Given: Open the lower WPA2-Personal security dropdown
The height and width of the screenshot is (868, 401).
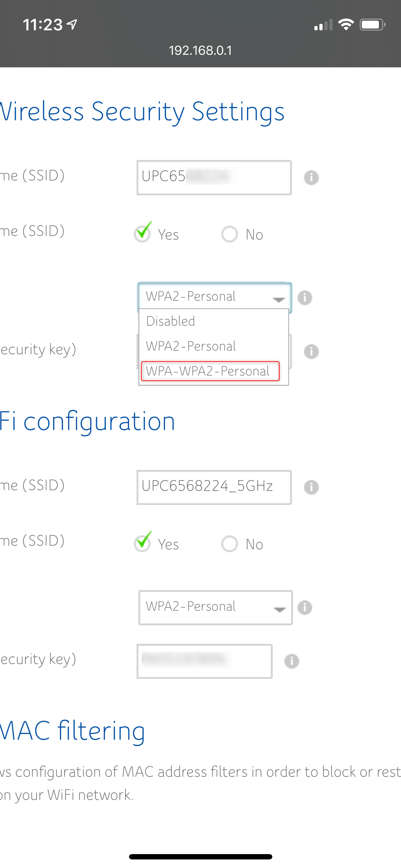Looking at the screenshot, I should tap(215, 607).
